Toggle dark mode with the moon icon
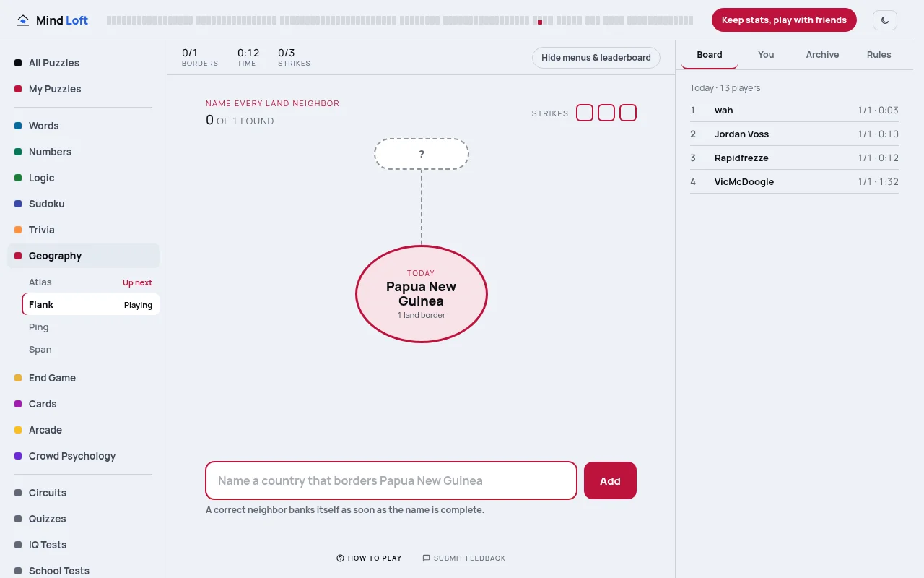 (885, 20)
